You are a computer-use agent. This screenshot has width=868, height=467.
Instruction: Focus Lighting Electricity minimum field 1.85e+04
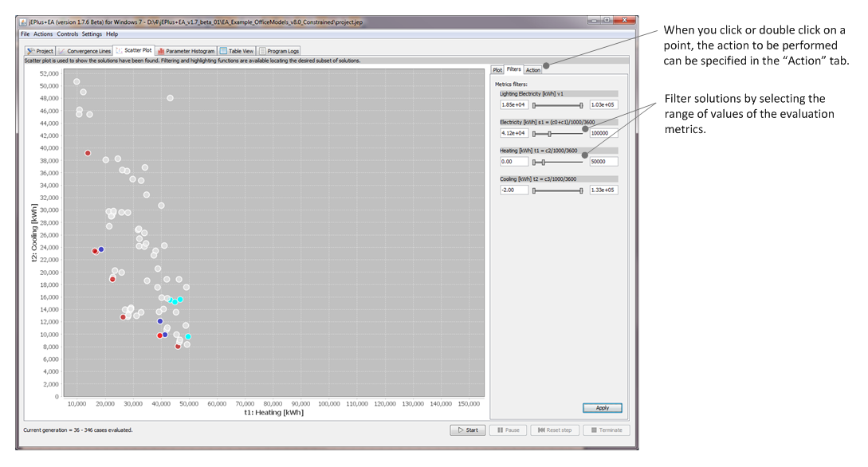(x=514, y=104)
